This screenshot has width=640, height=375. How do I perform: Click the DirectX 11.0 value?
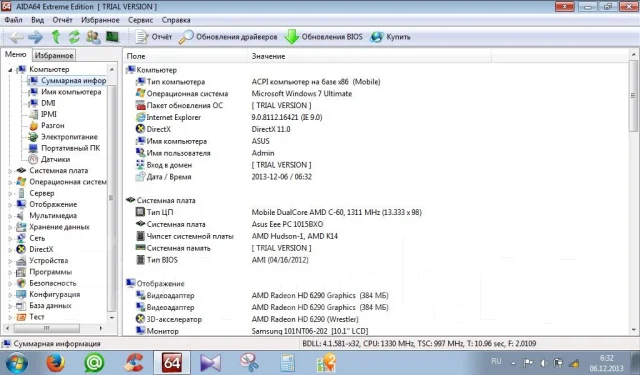[x=271, y=129]
